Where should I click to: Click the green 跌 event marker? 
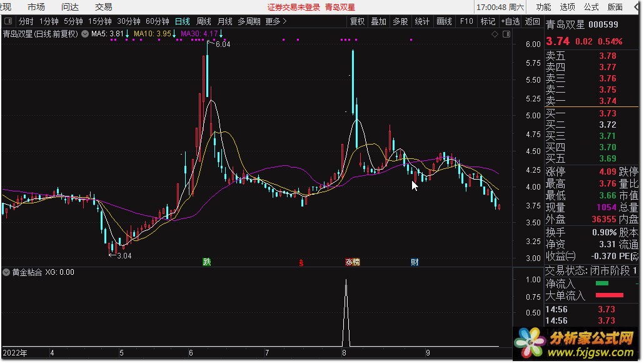click(206, 262)
